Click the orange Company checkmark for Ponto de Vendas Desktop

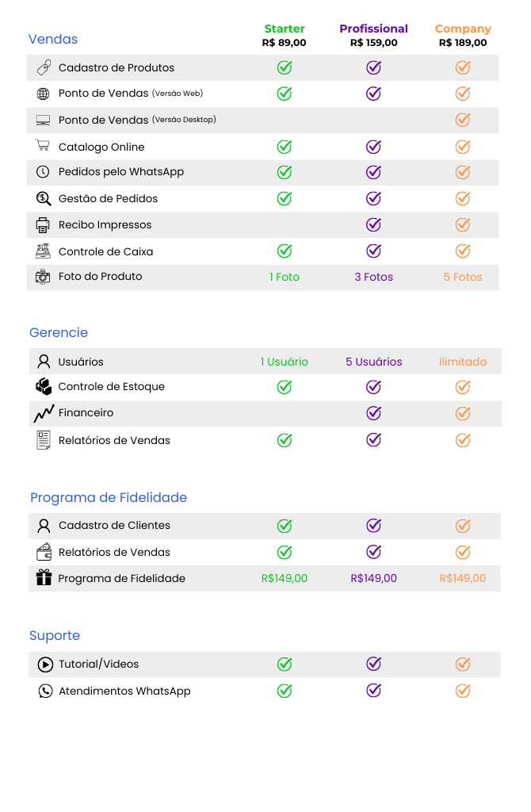click(x=463, y=121)
